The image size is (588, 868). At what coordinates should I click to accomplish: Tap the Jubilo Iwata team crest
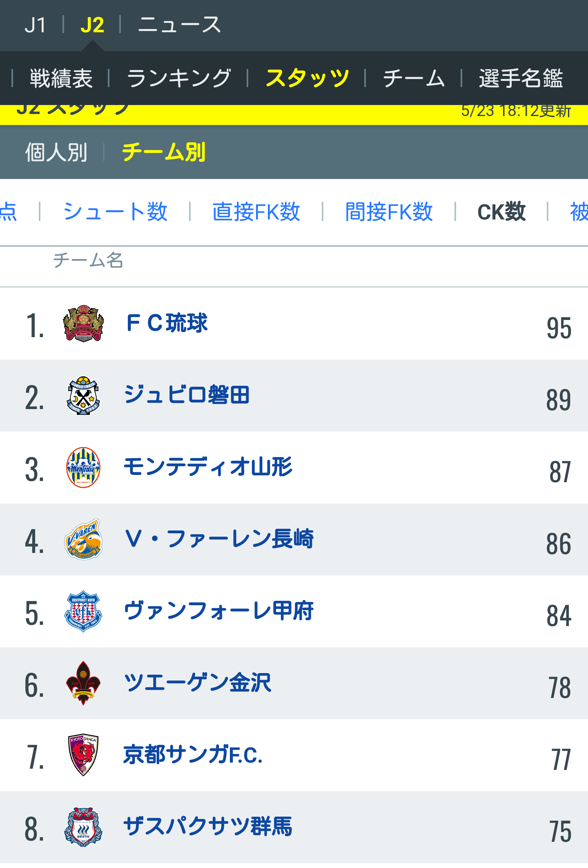pyautogui.click(x=83, y=395)
